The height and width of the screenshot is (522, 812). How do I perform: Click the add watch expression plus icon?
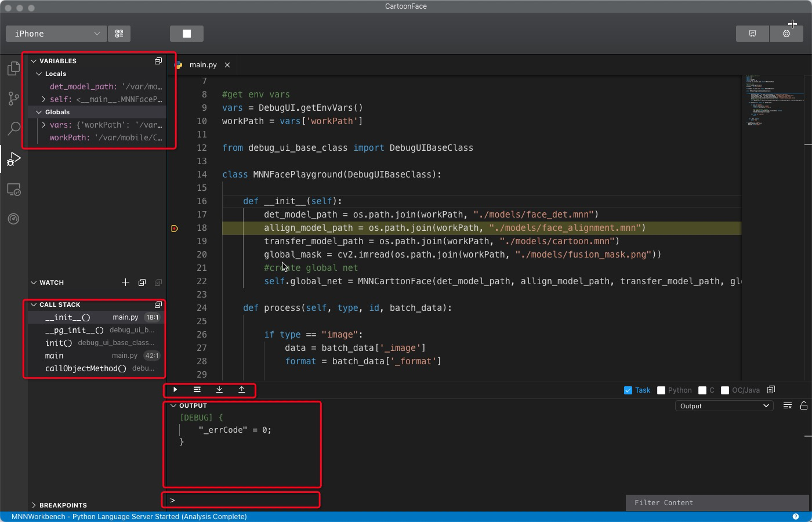125,282
